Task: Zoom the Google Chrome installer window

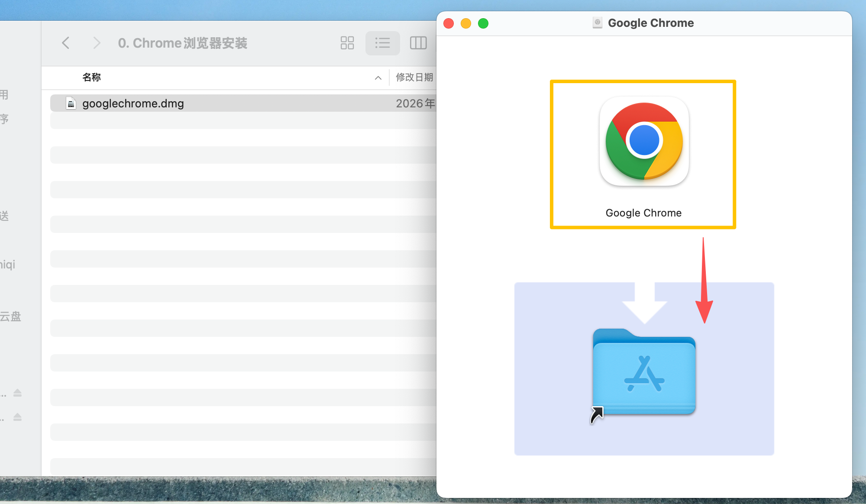Action: click(483, 23)
